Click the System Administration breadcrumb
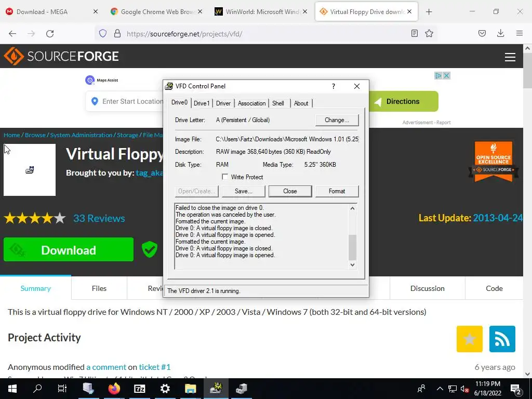Screen dimensions: 532x399 tap(81, 135)
